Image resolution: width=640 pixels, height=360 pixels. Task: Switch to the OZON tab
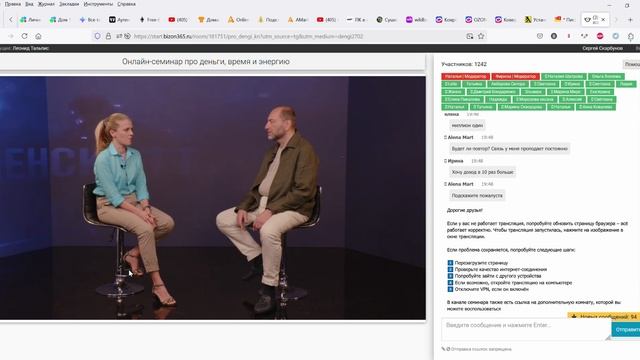click(x=476, y=20)
